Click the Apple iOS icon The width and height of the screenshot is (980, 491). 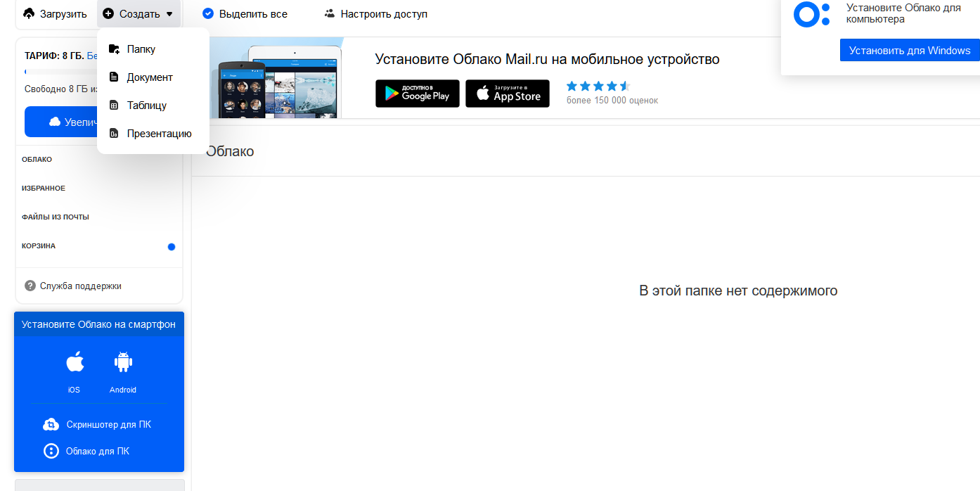pyautogui.click(x=75, y=362)
